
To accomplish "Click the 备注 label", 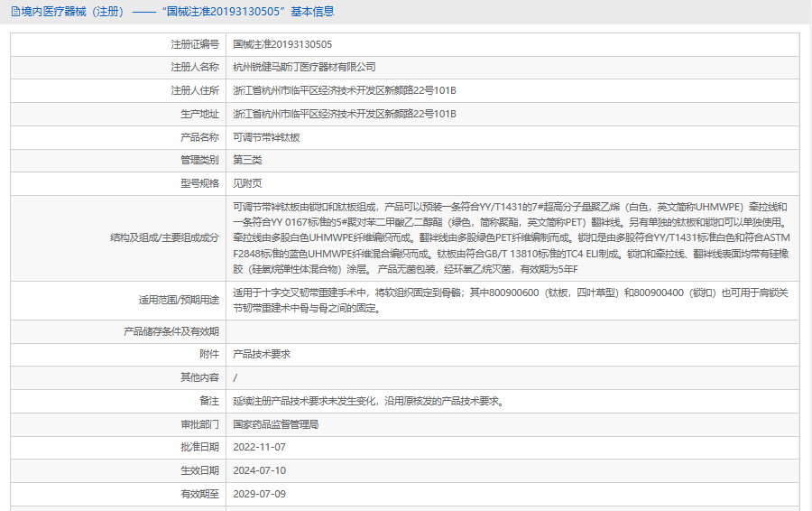I will (x=209, y=401).
